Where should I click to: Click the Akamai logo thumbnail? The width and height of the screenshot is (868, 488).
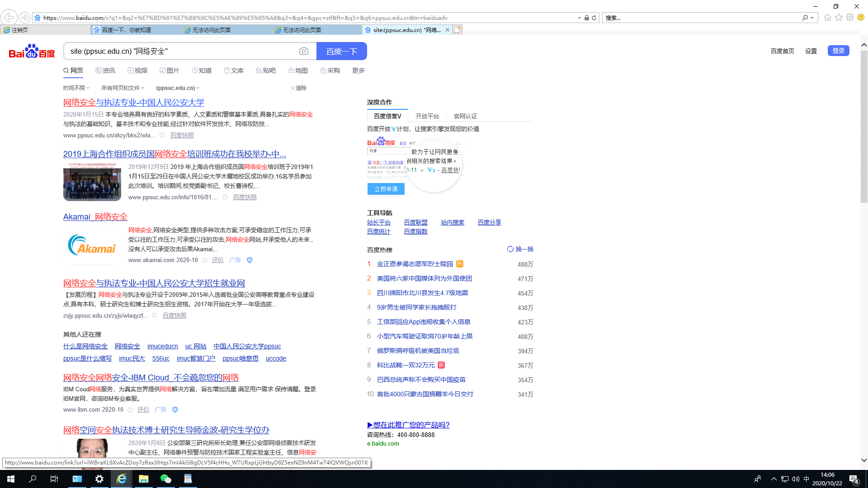coord(92,245)
